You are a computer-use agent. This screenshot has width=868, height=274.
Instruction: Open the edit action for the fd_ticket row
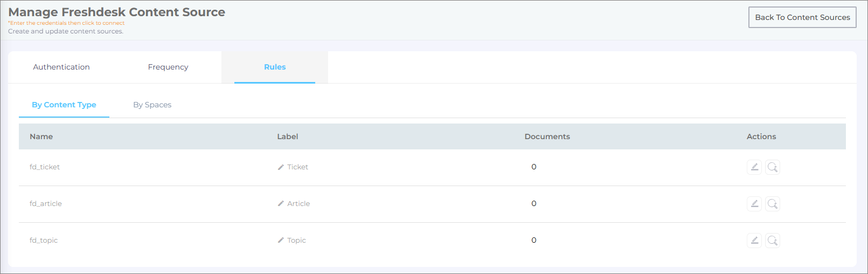(x=754, y=167)
